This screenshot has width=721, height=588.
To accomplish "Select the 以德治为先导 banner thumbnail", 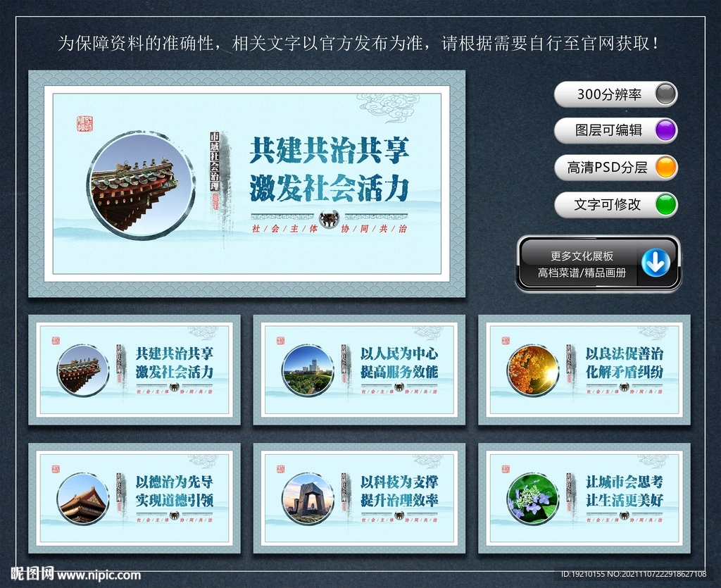I will 134,499.
